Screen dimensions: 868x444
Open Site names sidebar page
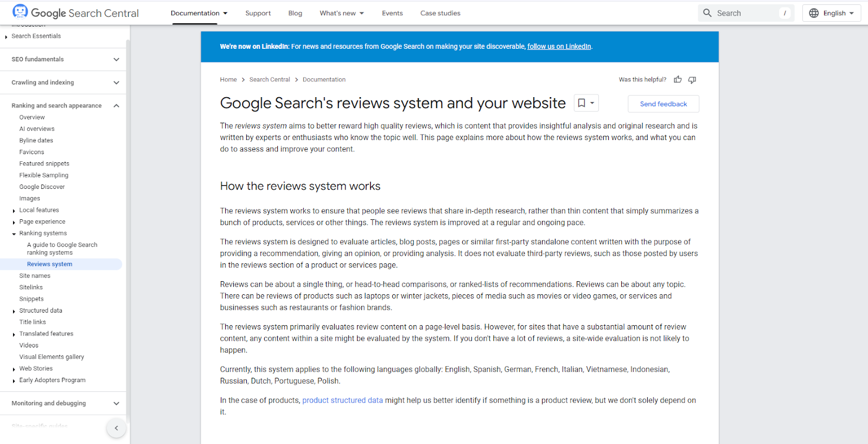click(35, 276)
